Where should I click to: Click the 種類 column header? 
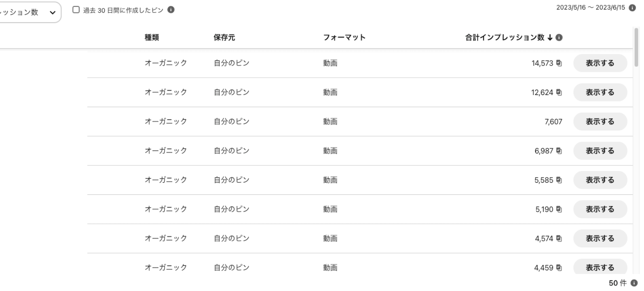(152, 38)
